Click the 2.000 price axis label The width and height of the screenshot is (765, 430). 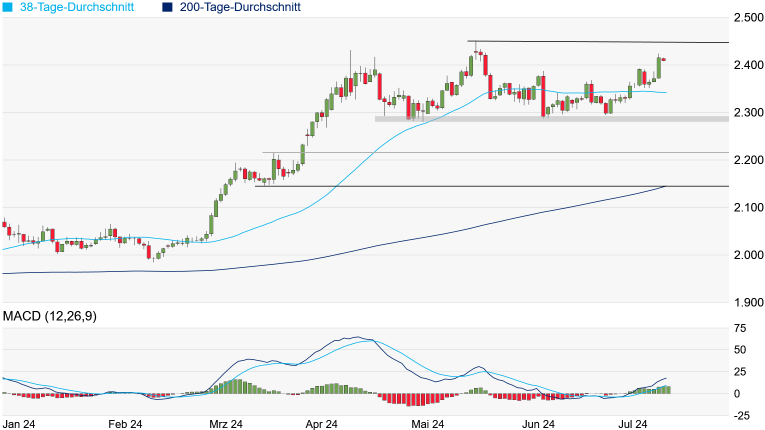(748, 255)
